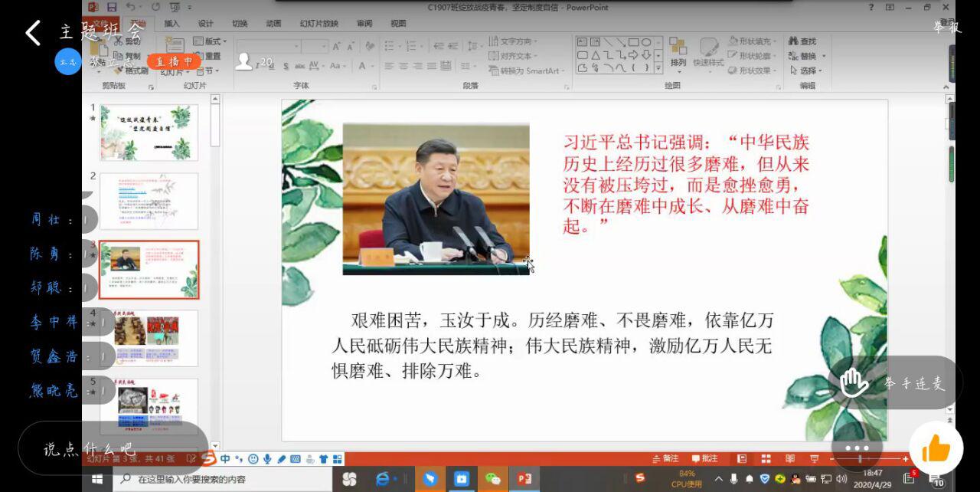980x492 pixels.
Task: Expand the 对齐文本 align text dropdown
Action: coord(512,56)
